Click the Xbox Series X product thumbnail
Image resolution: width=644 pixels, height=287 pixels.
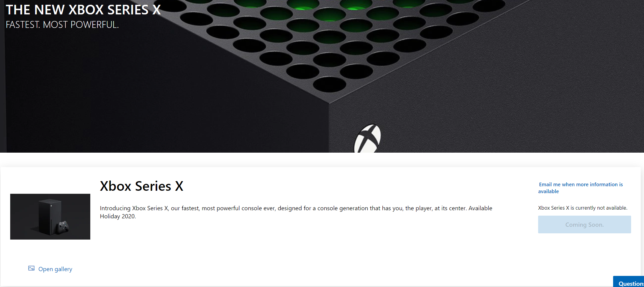tap(50, 217)
